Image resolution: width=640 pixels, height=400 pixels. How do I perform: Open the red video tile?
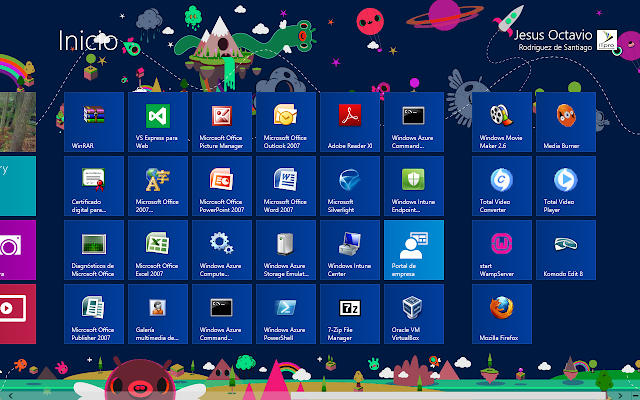(x=18, y=314)
